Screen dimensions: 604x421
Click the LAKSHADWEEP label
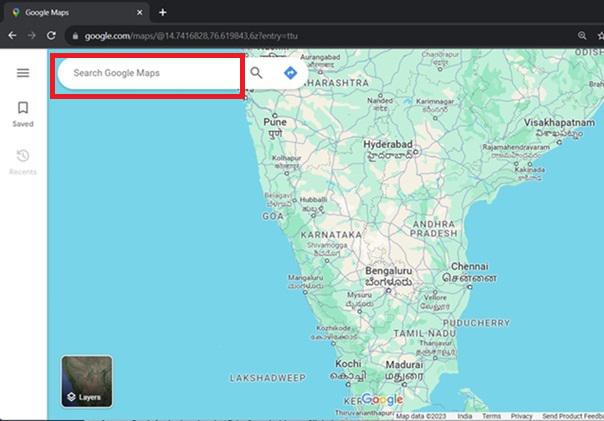tap(268, 378)
